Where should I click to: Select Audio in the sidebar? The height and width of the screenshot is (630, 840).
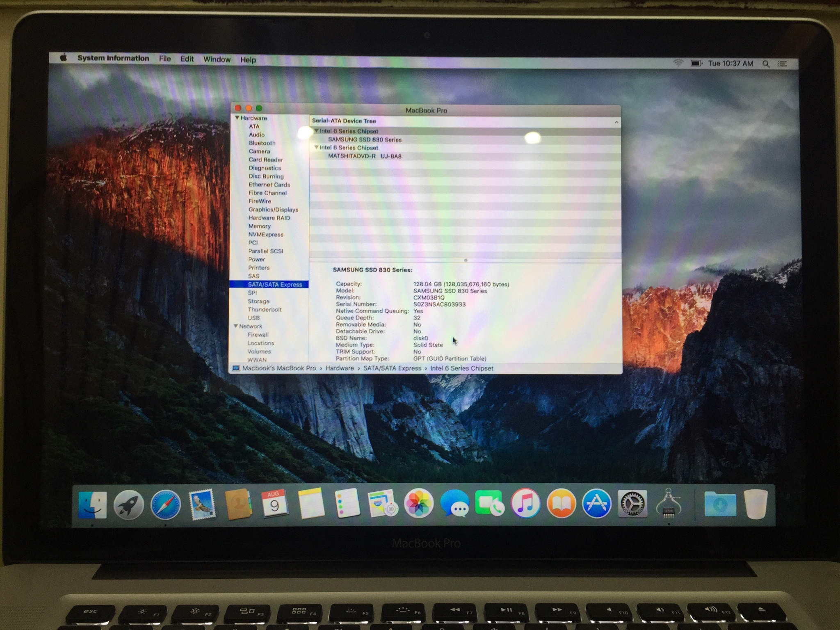256,135
